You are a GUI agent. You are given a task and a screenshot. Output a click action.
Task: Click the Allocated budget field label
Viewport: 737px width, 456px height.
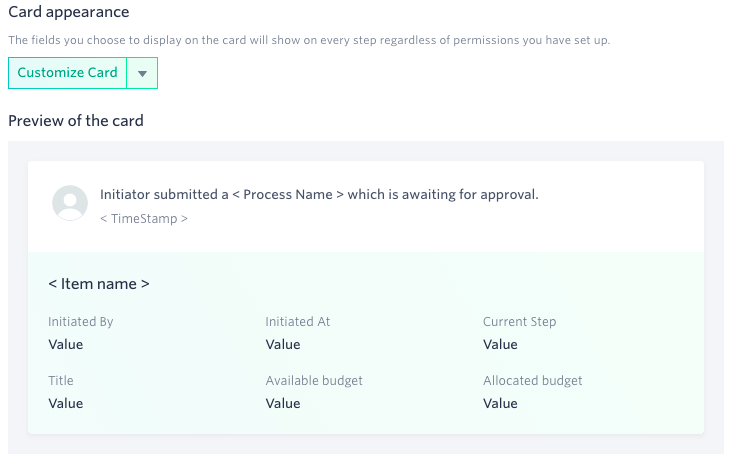533,380
